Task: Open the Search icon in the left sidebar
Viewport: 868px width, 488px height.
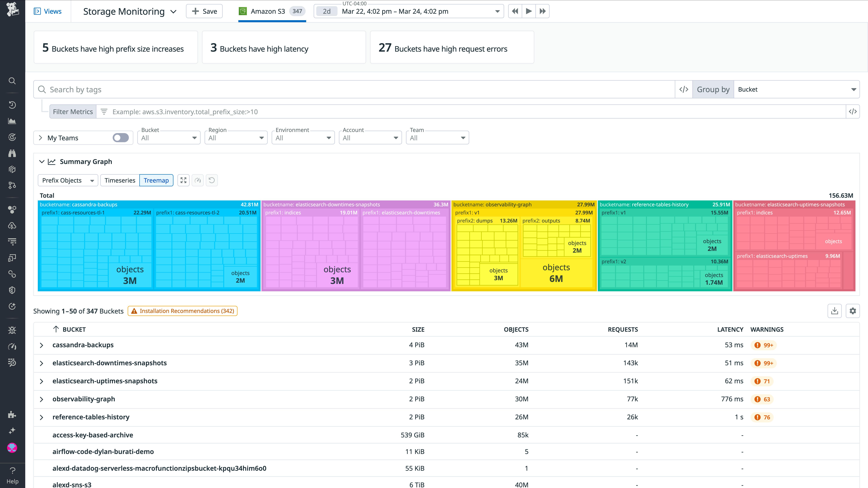Action: pyautogui.click(x=12, y=81)
